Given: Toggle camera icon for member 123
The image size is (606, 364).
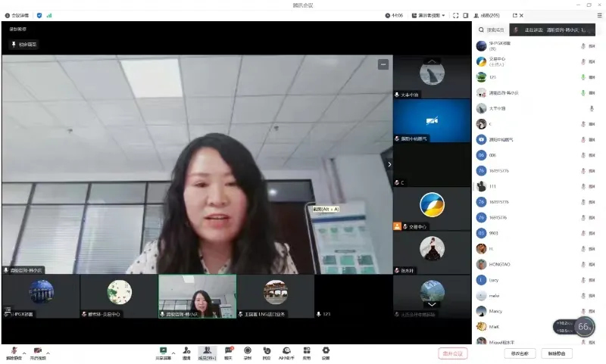Looking at the screenshot, I should click(x=592, y=77).
